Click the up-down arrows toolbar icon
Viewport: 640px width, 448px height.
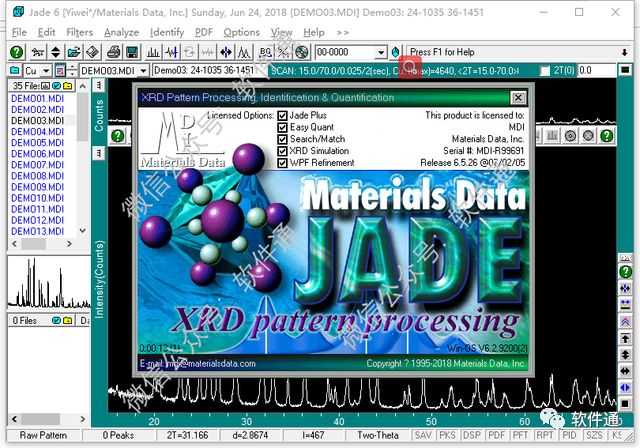point(56,52)
